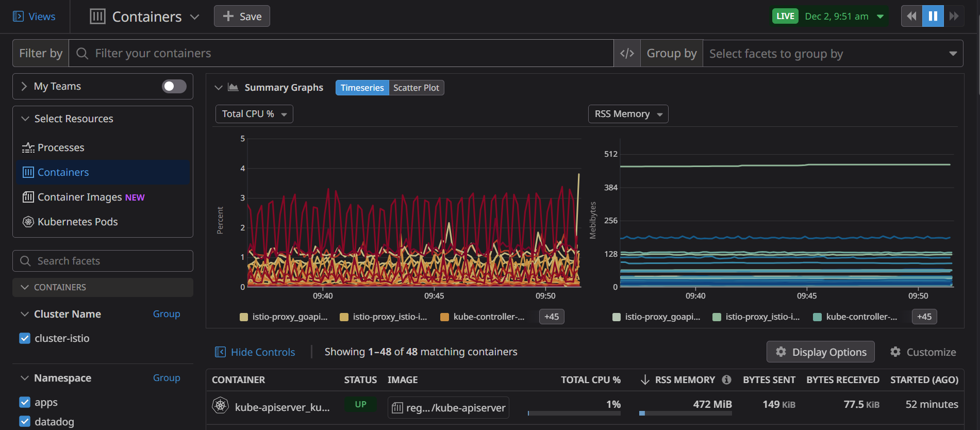This screenshot has width=980, height=430.
Task: Collapse the Select Resources section
Action: [x=25, y=119]
